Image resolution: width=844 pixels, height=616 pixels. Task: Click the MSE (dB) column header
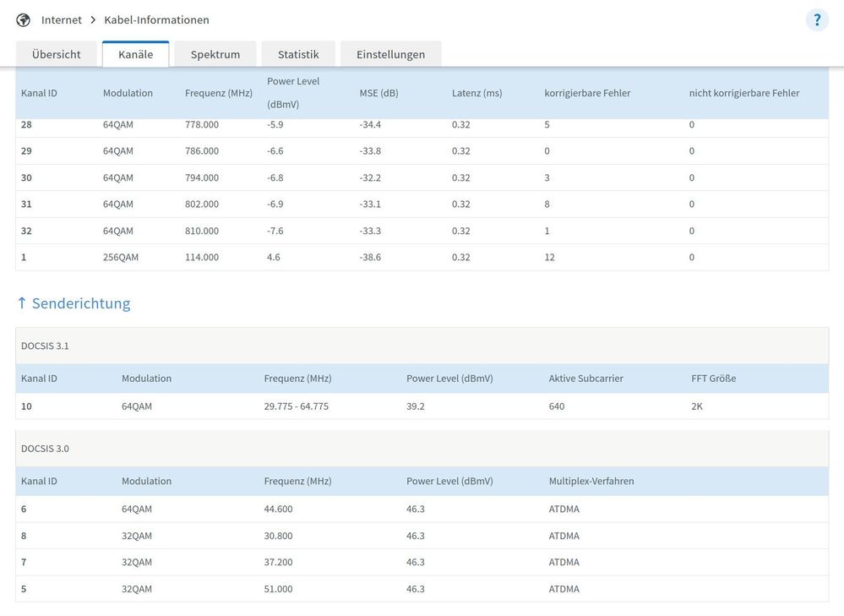pyautogui.click(x=378, y=93)
